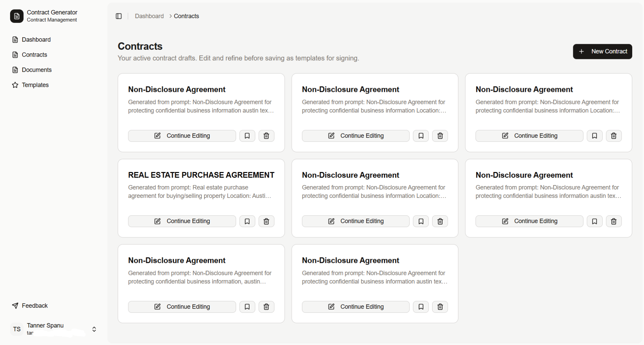Open Dashboard in the sidebar
644x345 pixels.
36,40
